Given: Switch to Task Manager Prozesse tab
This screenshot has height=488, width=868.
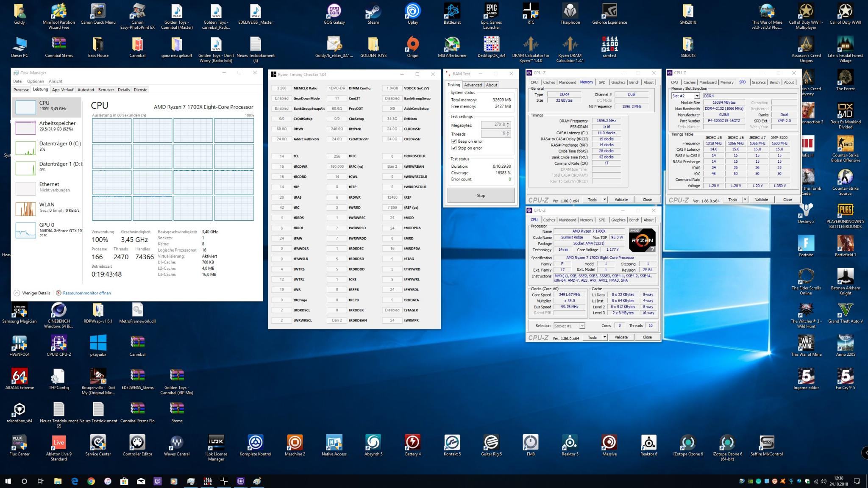Looking at the screenshot, I should 21,90.
